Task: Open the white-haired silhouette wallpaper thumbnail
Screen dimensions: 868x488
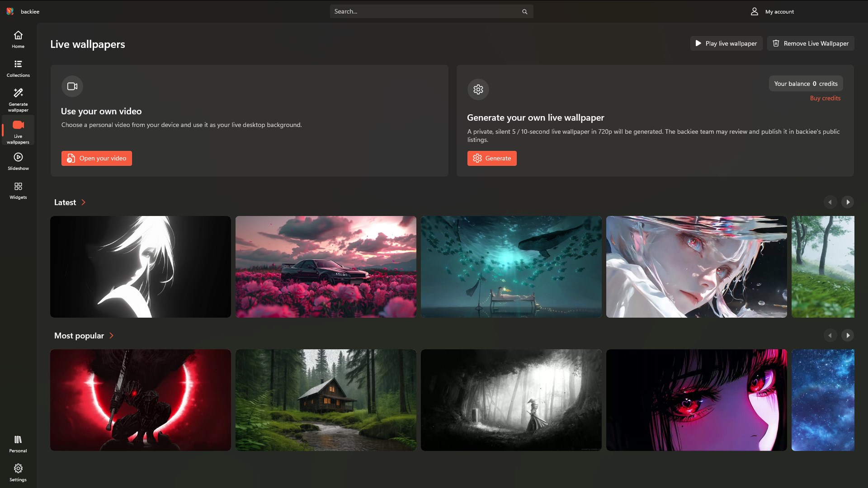Action: coord(141,267)
